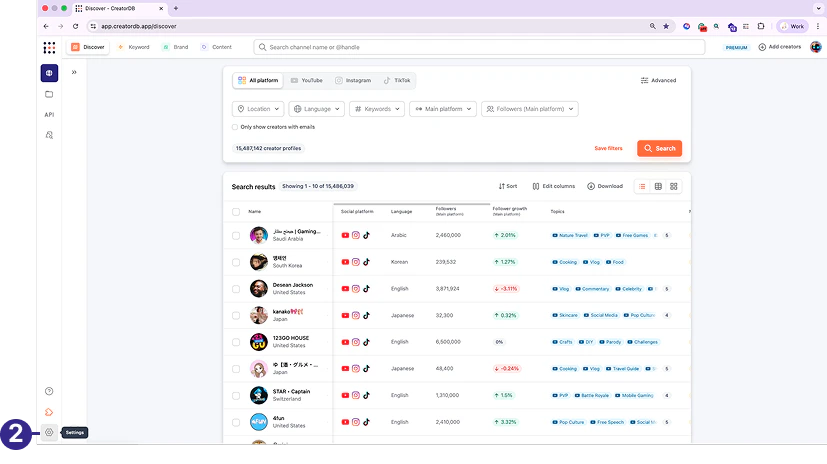Switch to table grid view layout

(658, 186)
